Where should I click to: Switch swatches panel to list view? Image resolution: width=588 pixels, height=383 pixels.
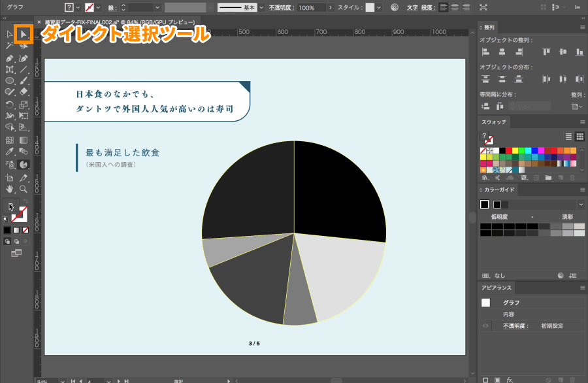568,137
